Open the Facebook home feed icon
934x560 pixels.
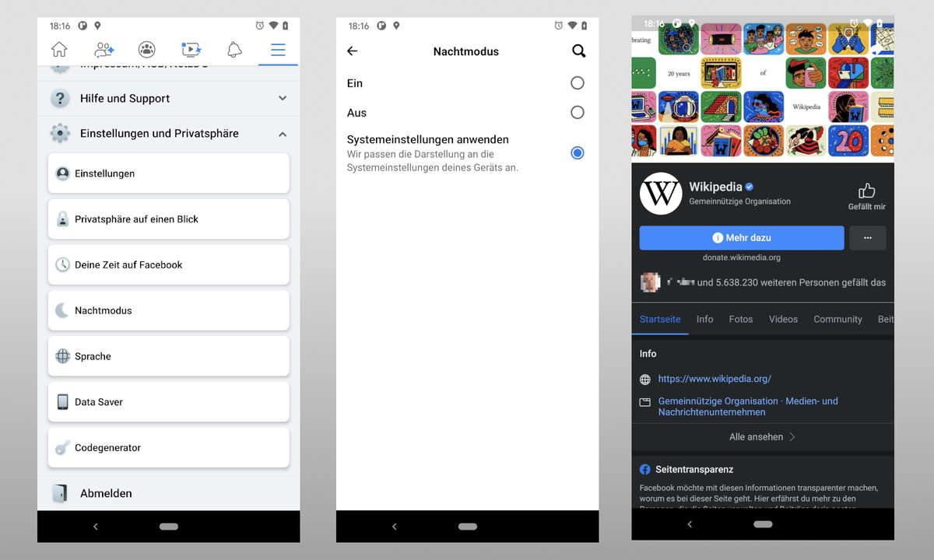59,50
